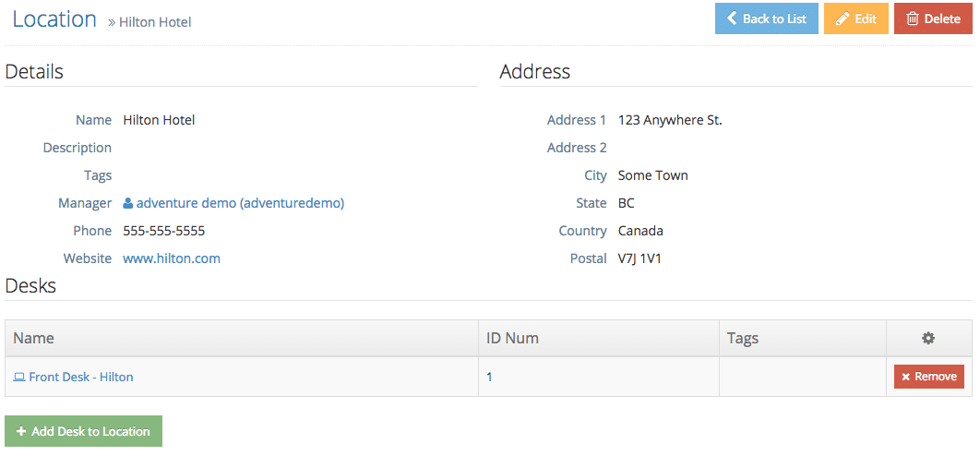
Task: Click the Website field label
Action: (x=88, y=258)
